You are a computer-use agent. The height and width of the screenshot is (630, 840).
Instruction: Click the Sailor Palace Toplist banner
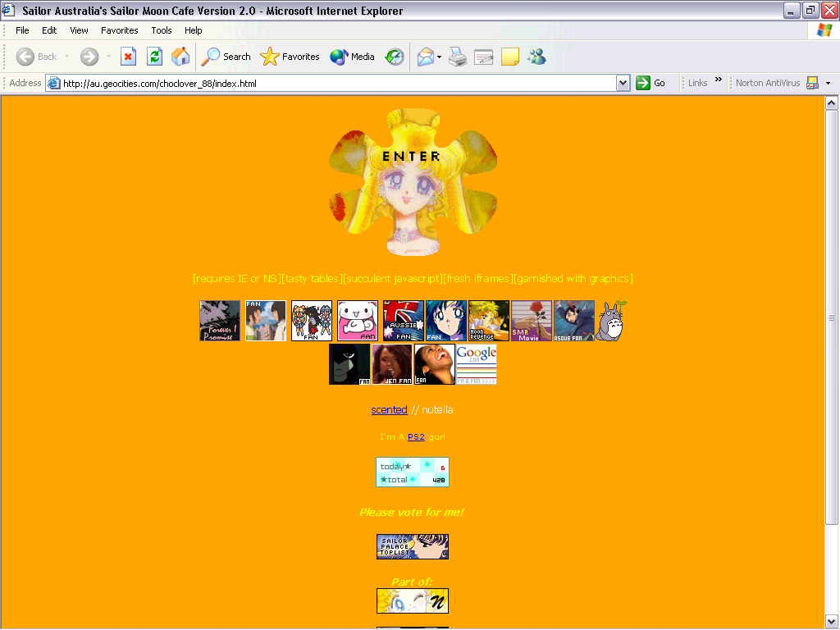tap(413, 546)
